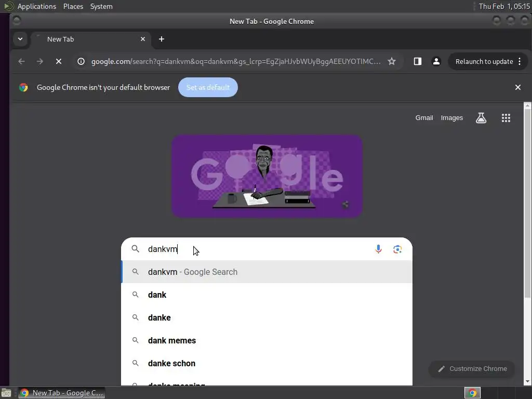
Task: Go back to previous page
Action: [21, 61]
